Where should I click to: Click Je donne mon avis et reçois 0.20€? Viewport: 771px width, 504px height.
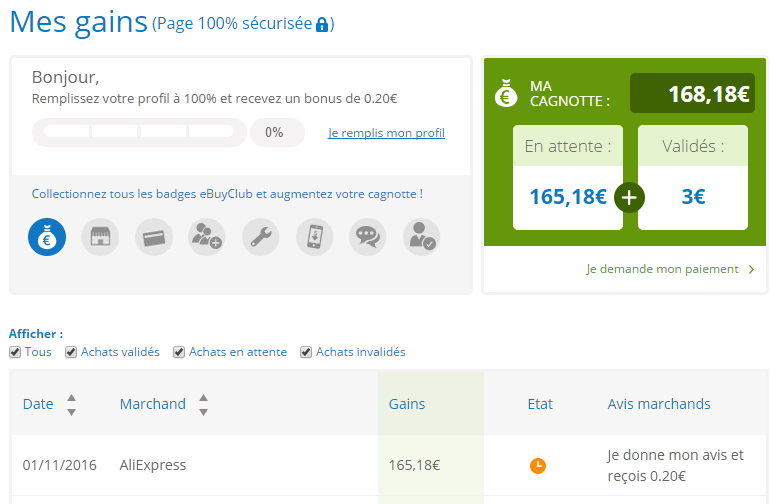(676, 465)
